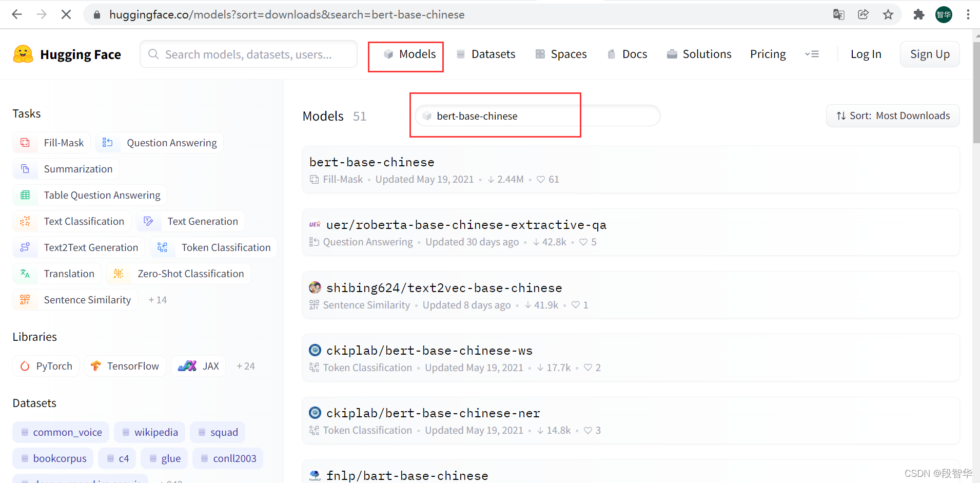Select the common_voice dataset filter

[61, 432]
